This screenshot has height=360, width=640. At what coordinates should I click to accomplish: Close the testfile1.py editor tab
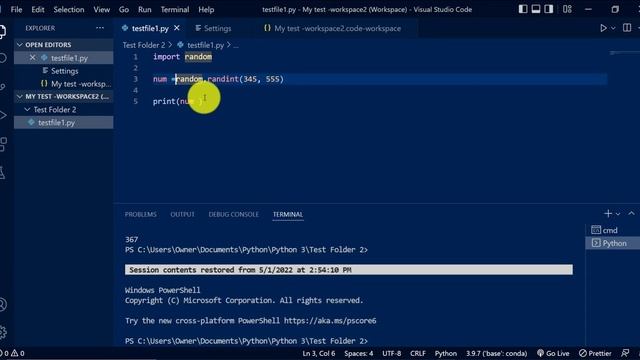point(177,28)
